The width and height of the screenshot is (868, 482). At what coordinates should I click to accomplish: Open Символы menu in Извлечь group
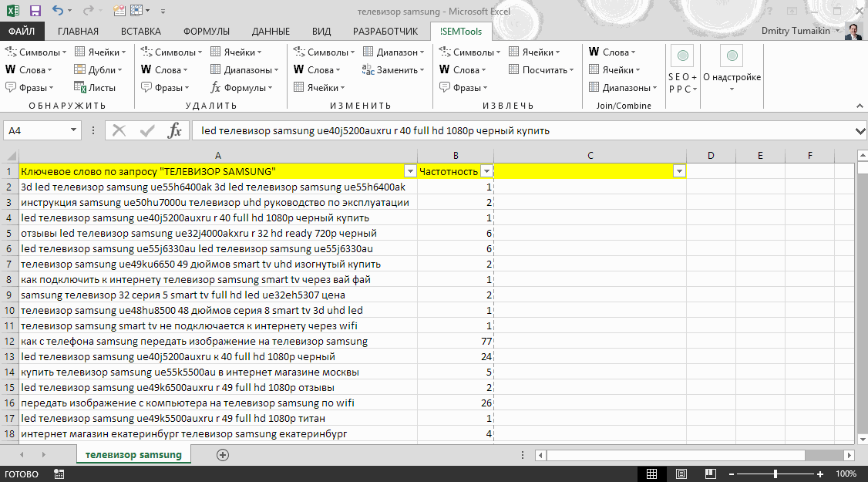(469, 52)
